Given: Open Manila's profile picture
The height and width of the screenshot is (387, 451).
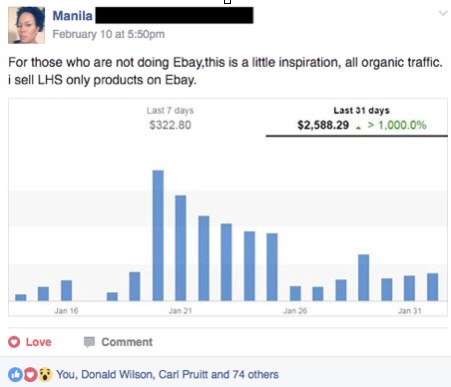Looking at the screenshot, I should 26,25.
